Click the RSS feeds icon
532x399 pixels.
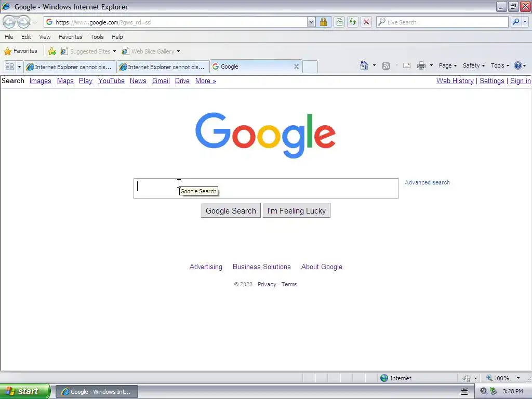pyautogui.click(x=386, y=66)
